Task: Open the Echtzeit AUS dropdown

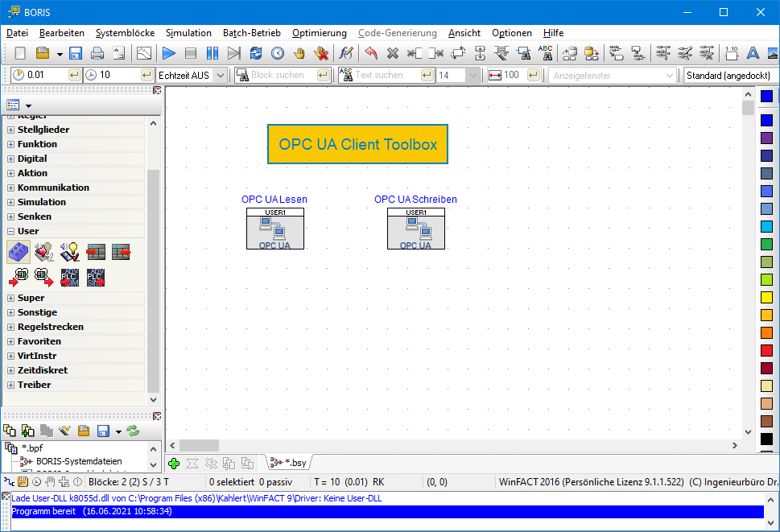Action: coord(221,75)
